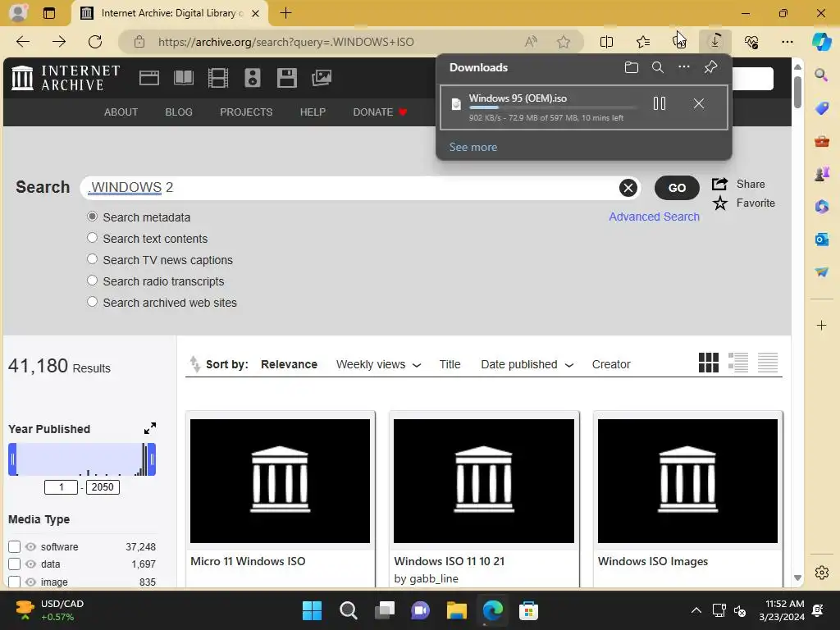840x630 pixels.
Task: Open the Software (floppy disk) icon in header
Action: coord(286,78)
